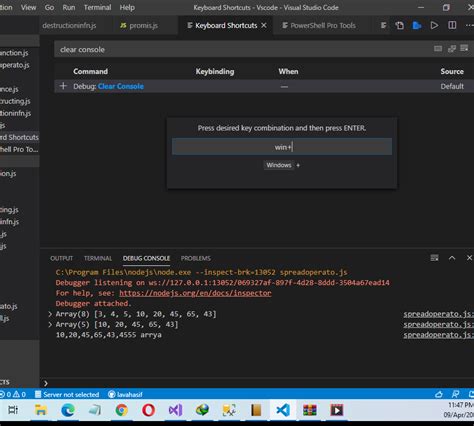Open File Explorer from taskbar
474x426 pixels.
(x=41, y=410)
